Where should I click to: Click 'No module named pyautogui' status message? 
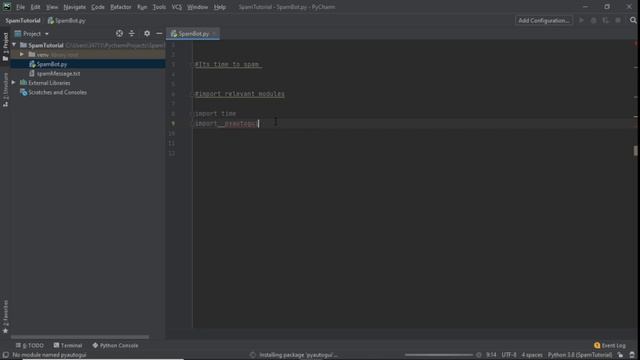click(x=49, y=355)
